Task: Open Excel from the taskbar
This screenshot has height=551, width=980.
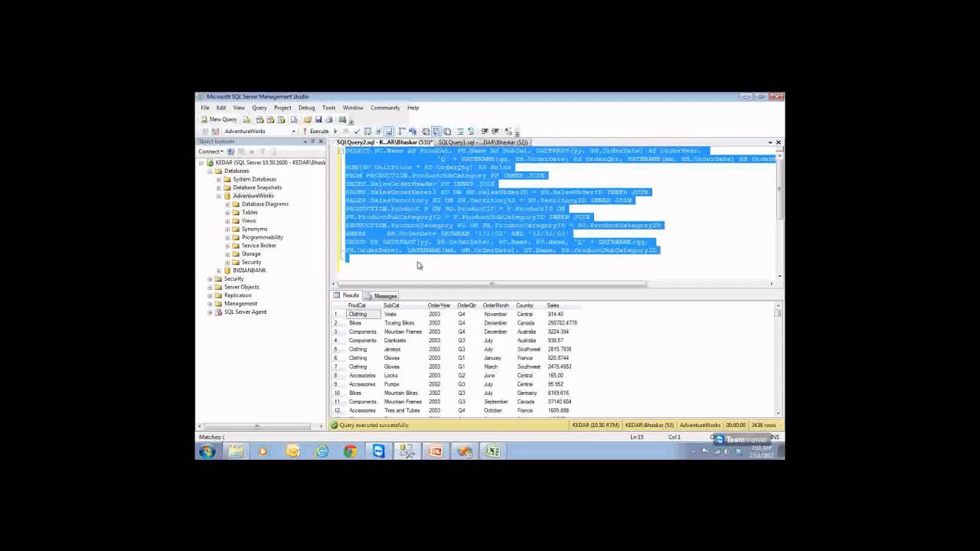Action: click(x=493, y=452)
